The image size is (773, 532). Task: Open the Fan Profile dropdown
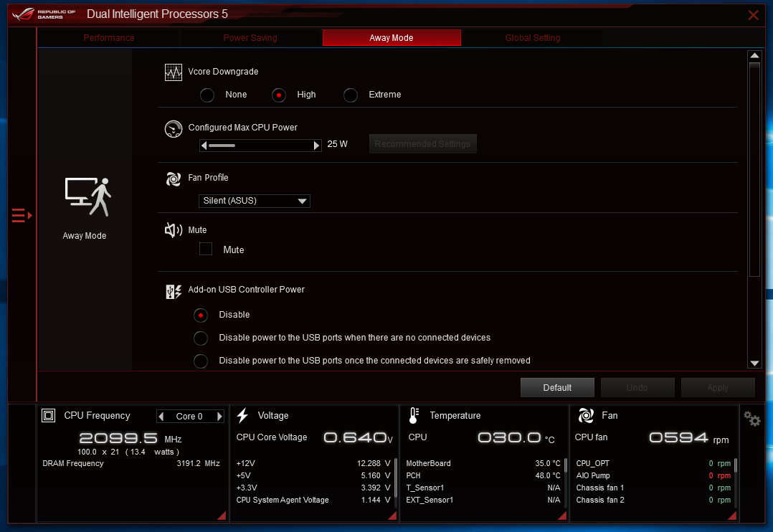[x=255, y=201]
